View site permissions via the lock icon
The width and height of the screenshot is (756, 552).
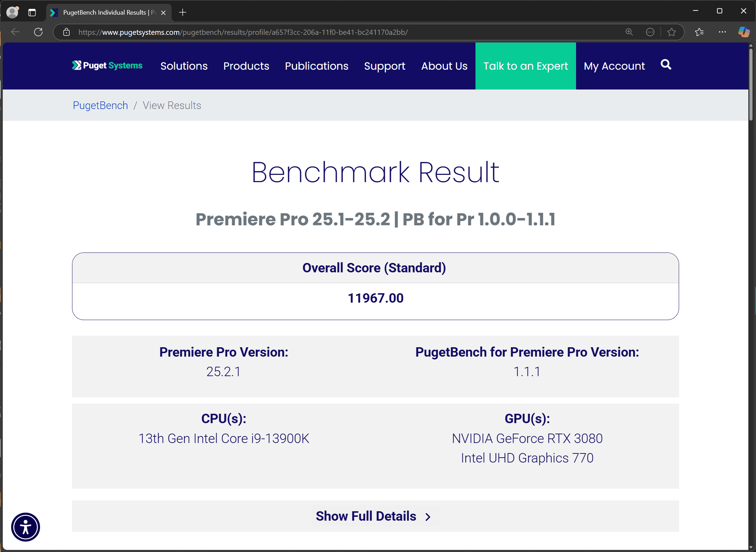66,32
